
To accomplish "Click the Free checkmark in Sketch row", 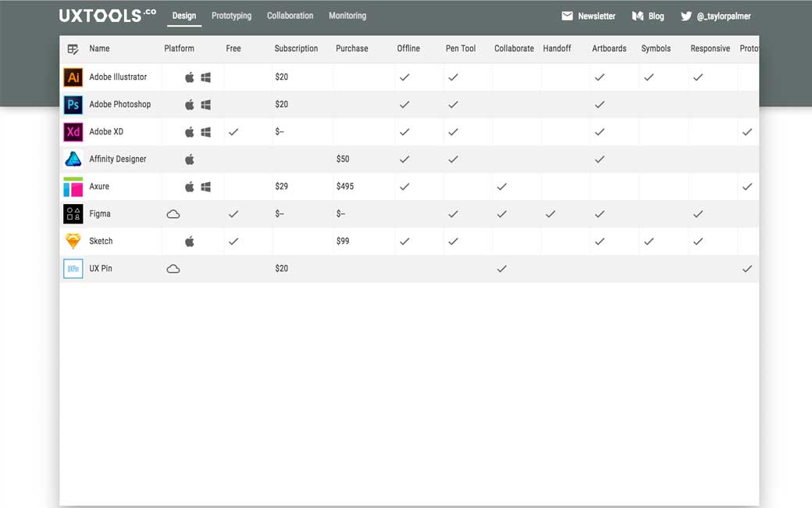I will pyautogui.click(x=233, y=241).
